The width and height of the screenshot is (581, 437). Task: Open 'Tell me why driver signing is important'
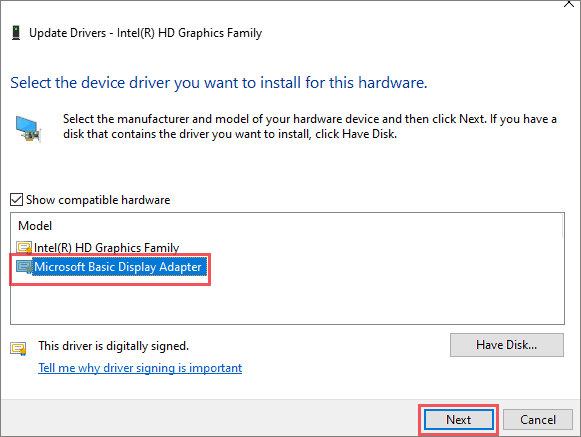coord(140,368)
